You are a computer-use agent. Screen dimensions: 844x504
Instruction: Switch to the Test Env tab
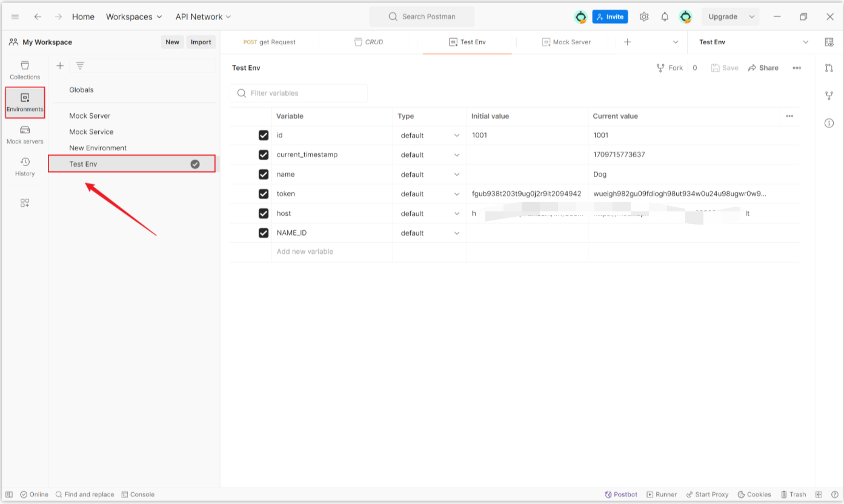467,42
